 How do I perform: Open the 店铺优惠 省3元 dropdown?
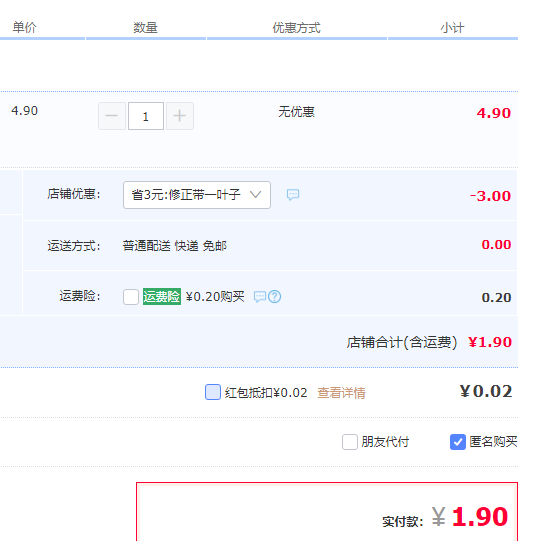point(197,195)
